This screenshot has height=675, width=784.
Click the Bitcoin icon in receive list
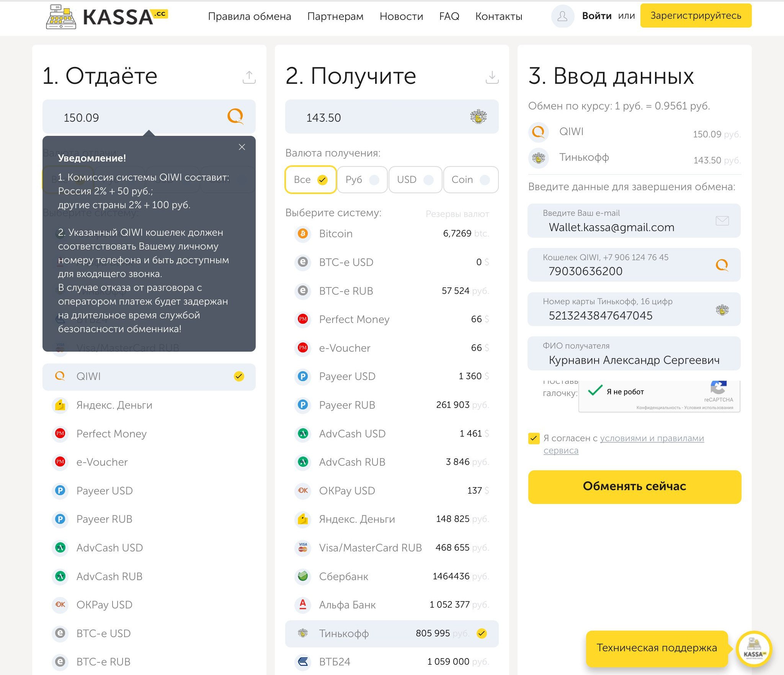click(x=303, y=233)
